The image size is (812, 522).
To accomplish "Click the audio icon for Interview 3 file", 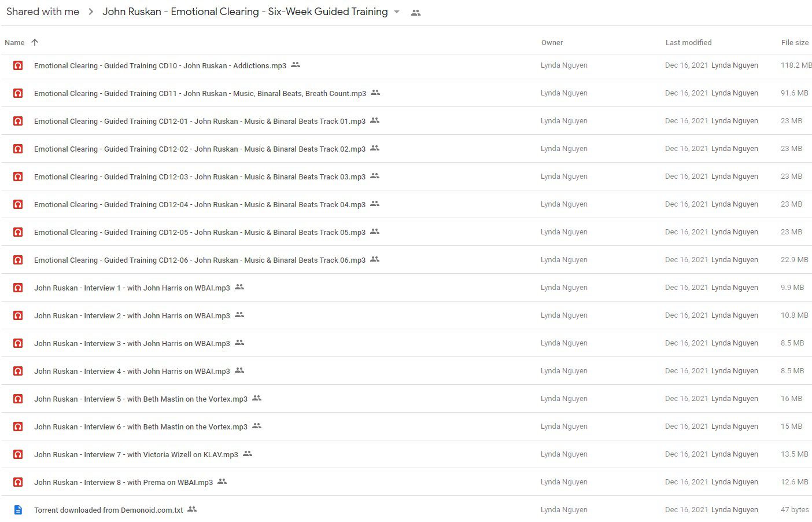I will click(x=18, y=343).
